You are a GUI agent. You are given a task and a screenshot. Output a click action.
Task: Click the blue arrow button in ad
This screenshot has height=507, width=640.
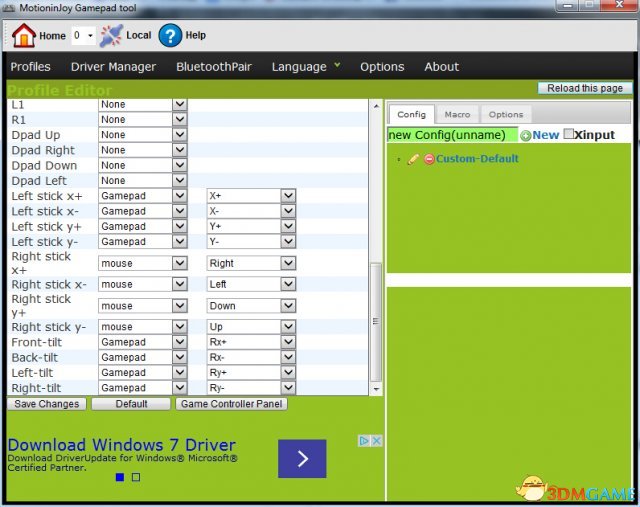[302, 458]
